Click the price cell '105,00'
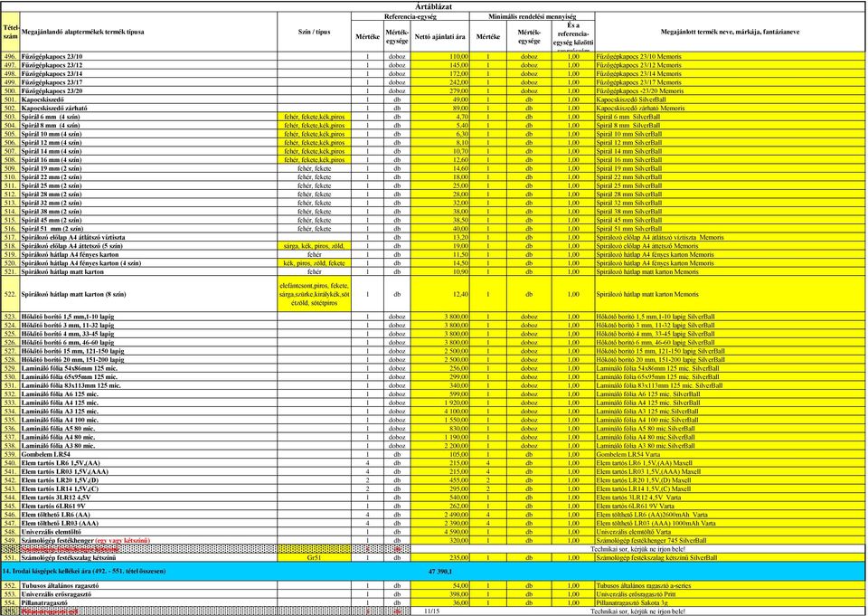This screenshot has height=616, width=868. [440, 455]
